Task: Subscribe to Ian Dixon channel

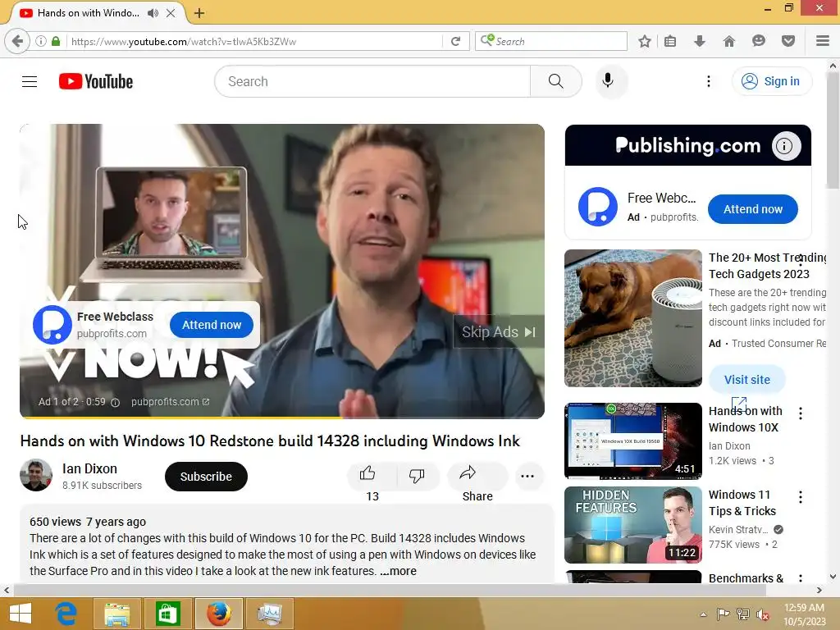Action: pyautogui.click(x=206, y=477)
